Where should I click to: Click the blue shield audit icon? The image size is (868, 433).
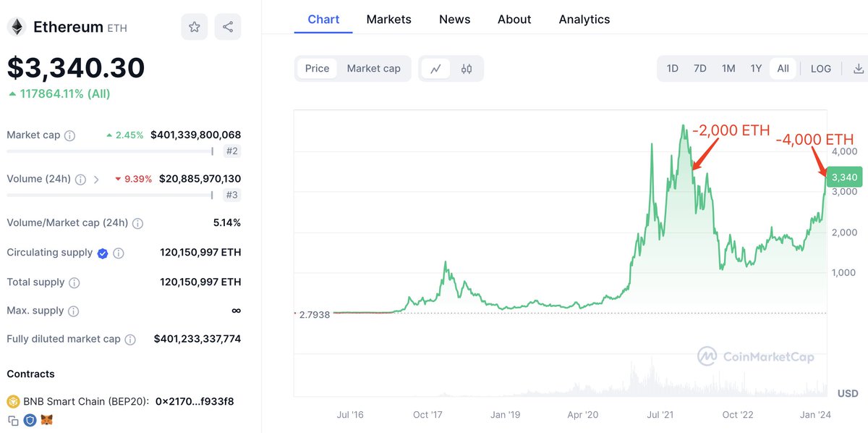[x=29, y=420]
